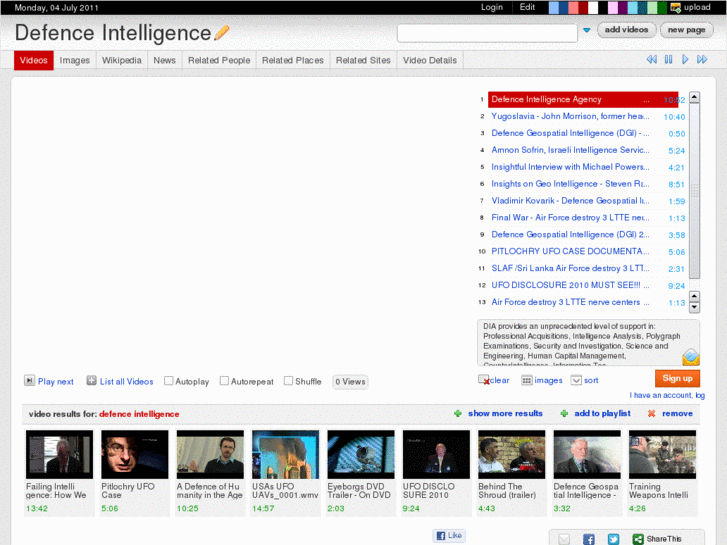Screen dimensions: 727x545
Task: Click green plus beside show more results
Action: (458, 413)
